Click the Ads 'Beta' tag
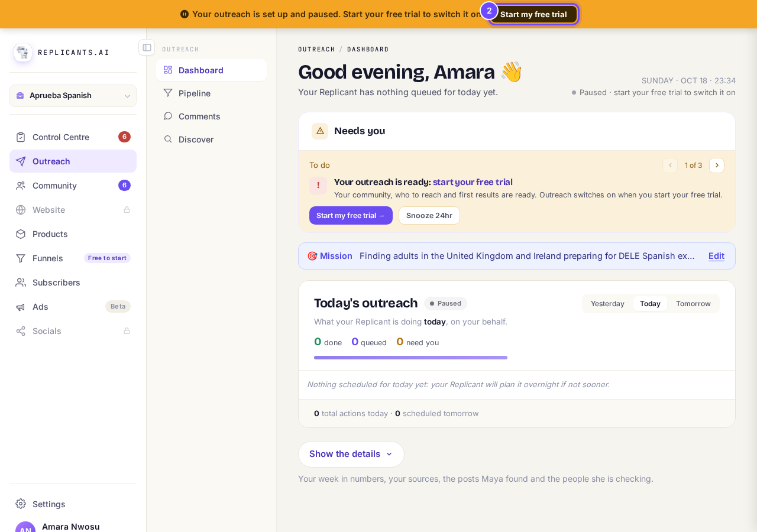The height and width of the screenshot is (532, 757). [118, 307]
